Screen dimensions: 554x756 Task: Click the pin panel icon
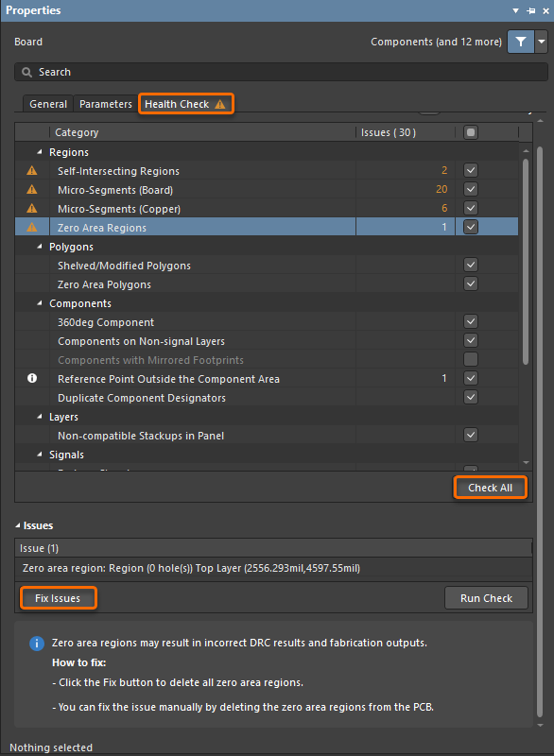click(x=531, y=10)
